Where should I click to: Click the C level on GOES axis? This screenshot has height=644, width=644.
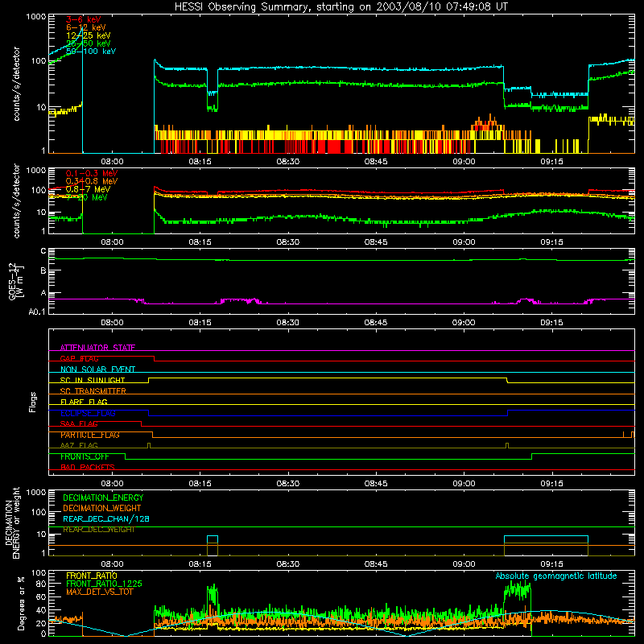[43, 251]
